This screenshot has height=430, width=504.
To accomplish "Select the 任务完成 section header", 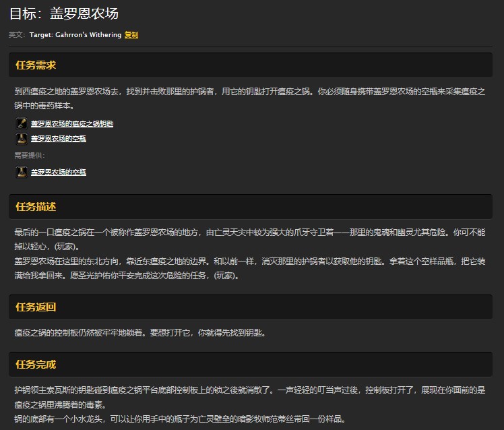I will [35, 365].
